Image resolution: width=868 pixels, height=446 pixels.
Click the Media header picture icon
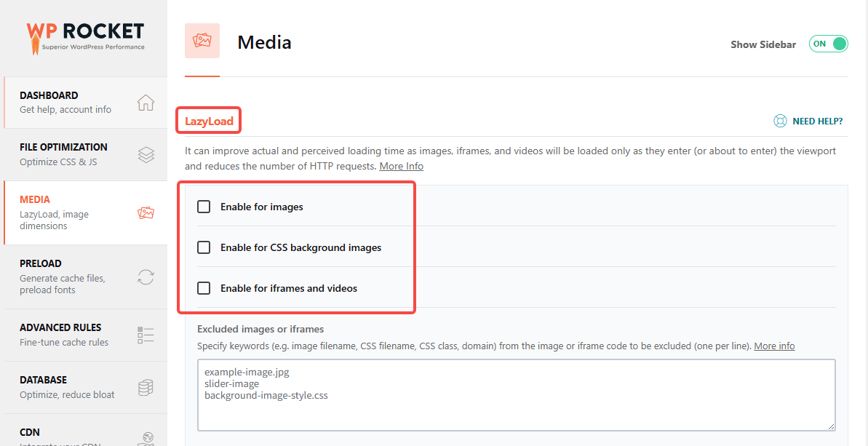point(202,41)
